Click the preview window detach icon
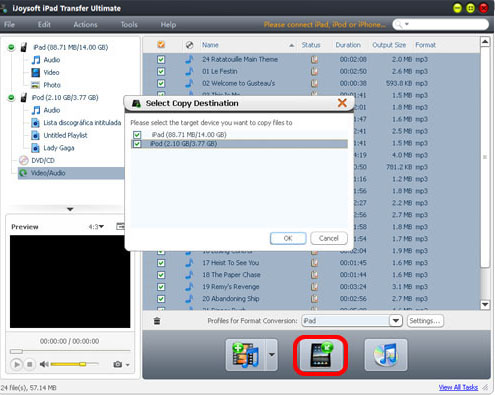Image resolution: width=495 pixels, height=395 pixels. tap(120, 226)
